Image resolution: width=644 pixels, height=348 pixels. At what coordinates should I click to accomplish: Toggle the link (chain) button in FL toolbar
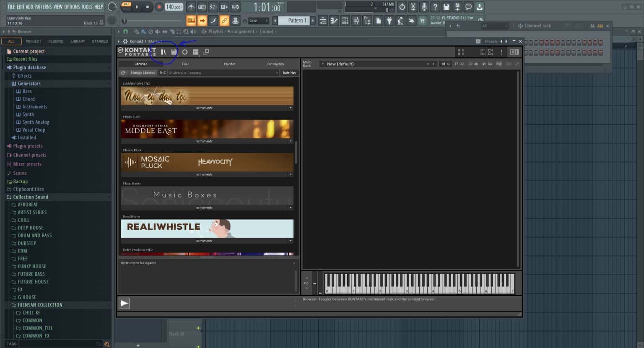tap(224, 21)
